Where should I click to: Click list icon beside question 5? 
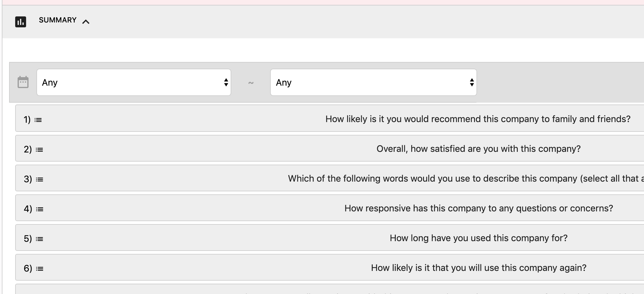[39, 239]
